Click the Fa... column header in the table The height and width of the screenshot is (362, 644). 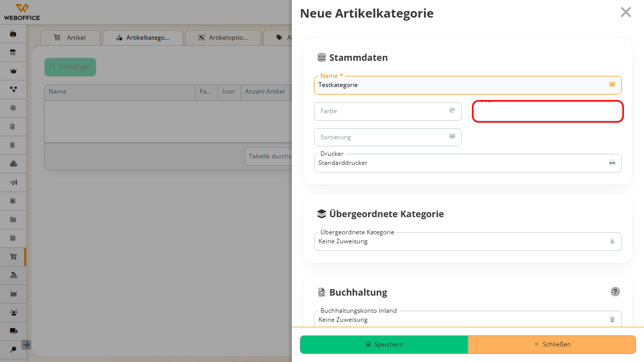[206, 92]
